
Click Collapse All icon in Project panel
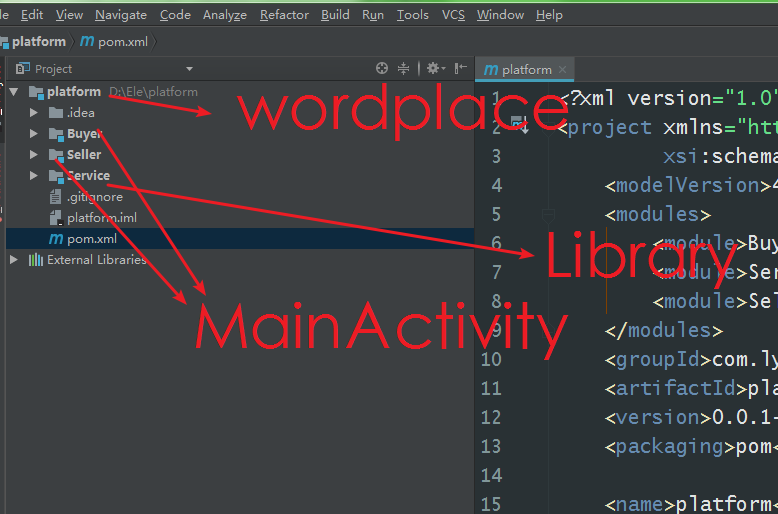(x=403, y=68)
